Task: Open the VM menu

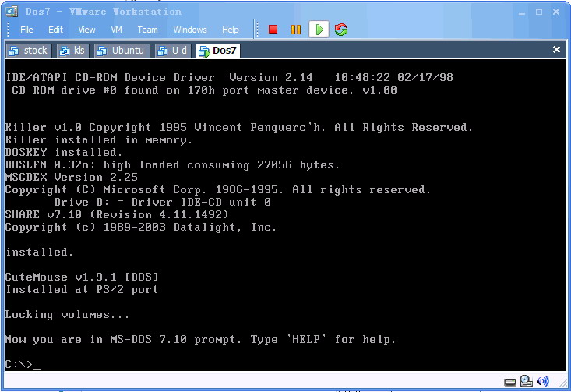Action: [117, 30]
